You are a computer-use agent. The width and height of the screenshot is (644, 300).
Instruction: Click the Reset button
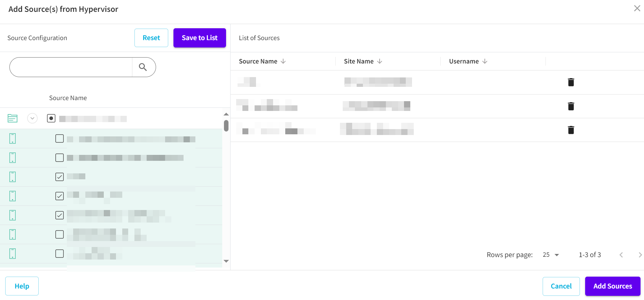click(x=151, y=38)
